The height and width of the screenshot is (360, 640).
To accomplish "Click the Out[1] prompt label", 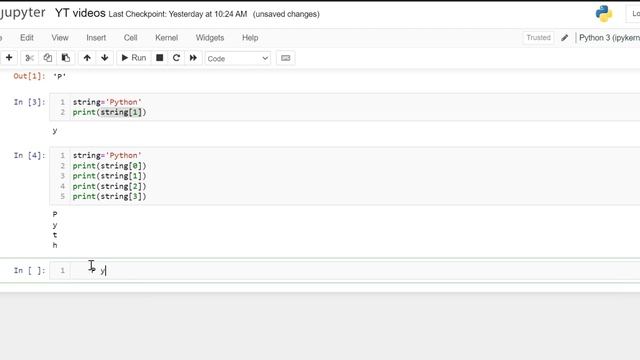I will pos(29,76).
